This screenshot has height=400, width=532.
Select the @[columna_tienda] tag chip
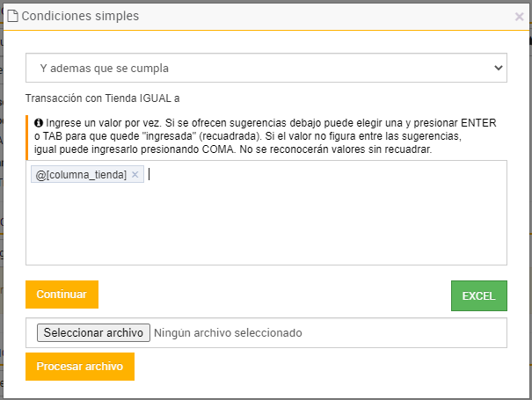pos(81,175)
